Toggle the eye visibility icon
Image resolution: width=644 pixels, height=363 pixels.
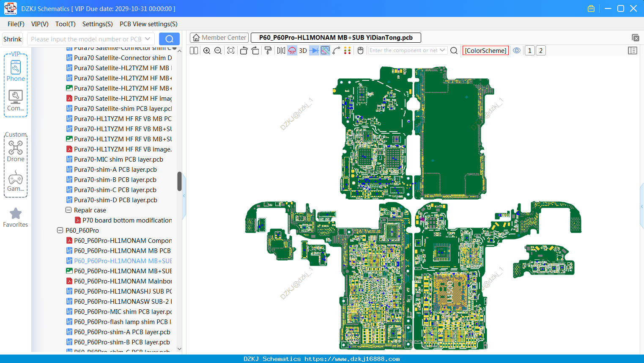point(517,50)
